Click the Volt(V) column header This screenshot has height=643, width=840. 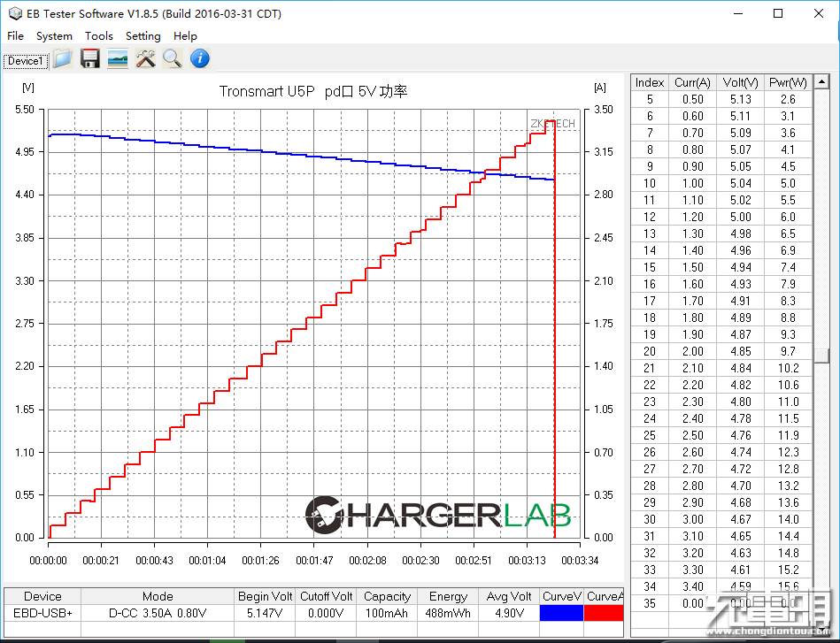740,82
